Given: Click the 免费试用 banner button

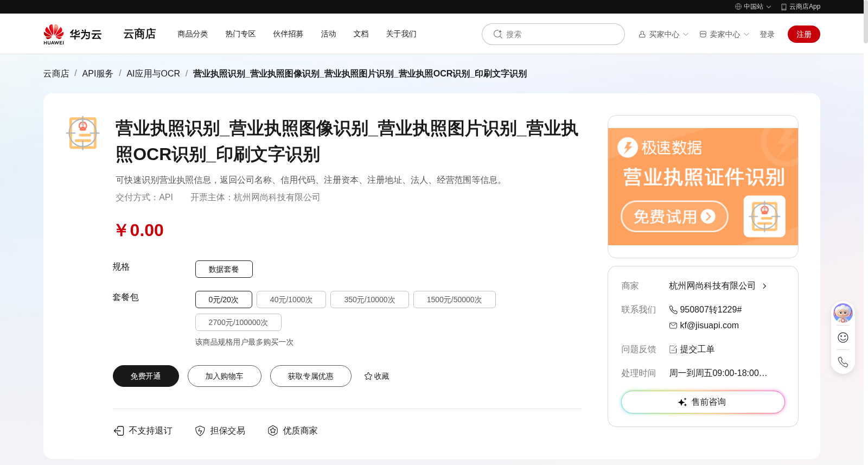Looking at the screenshot, I should click(674, 216).
